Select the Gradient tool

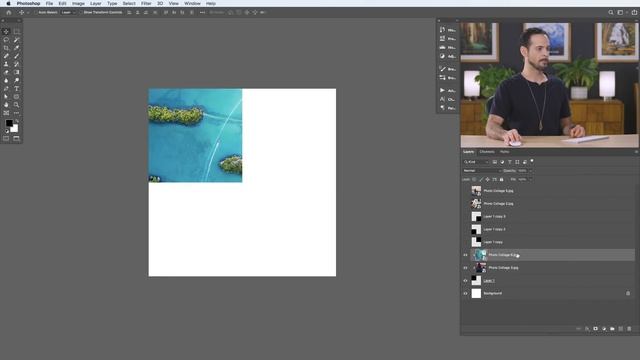click(x=16, y=72)
